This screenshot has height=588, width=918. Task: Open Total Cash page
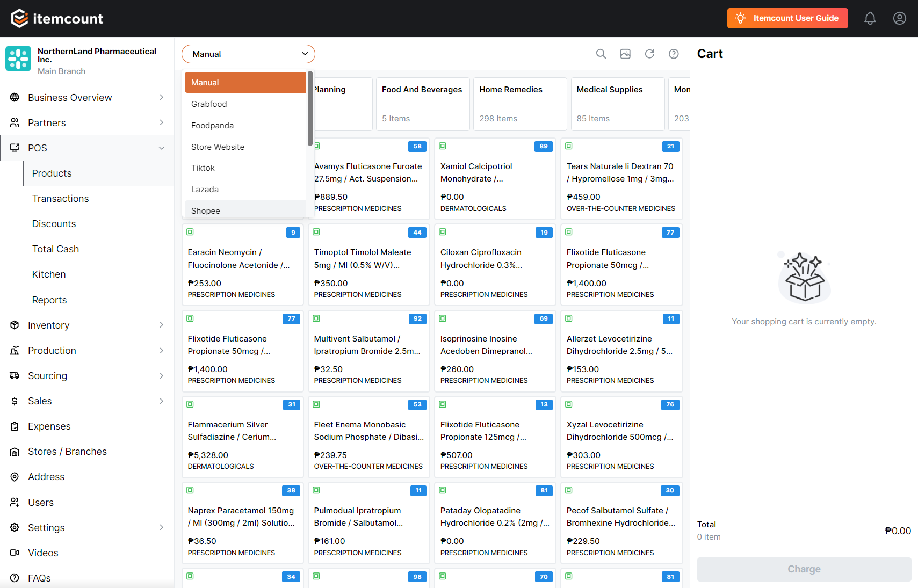tap(56, 249)
